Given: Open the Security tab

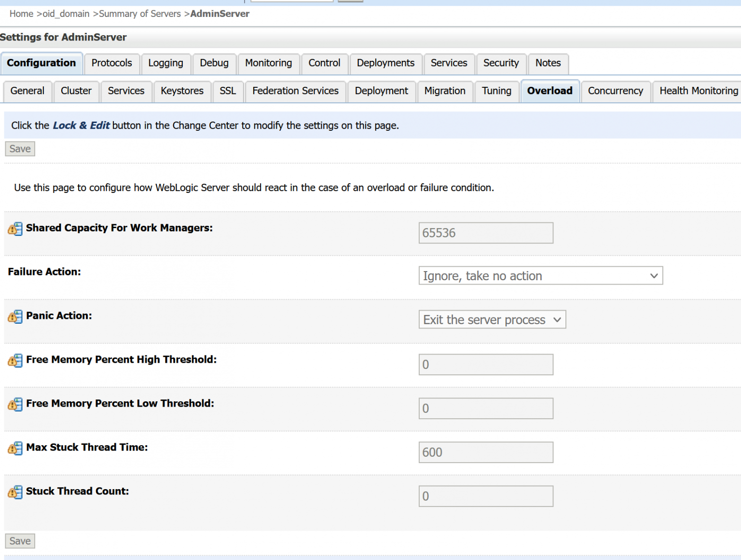Looking at the screenshot, I should point(501,63).
